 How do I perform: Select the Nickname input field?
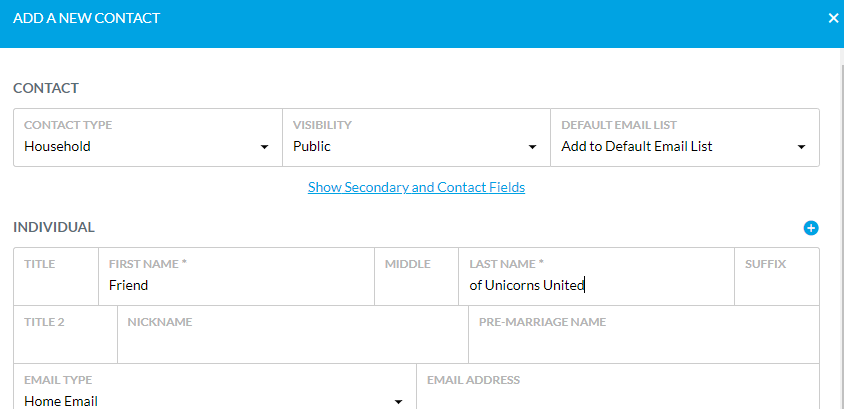[293, 335]
